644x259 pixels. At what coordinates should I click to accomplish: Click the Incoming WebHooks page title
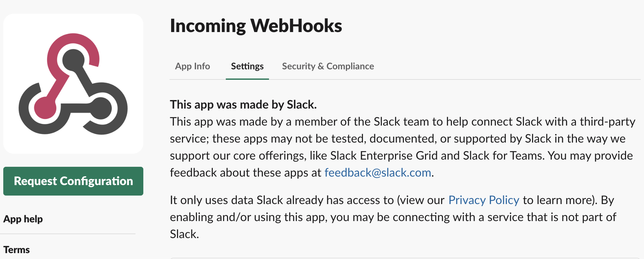[256, 26]
